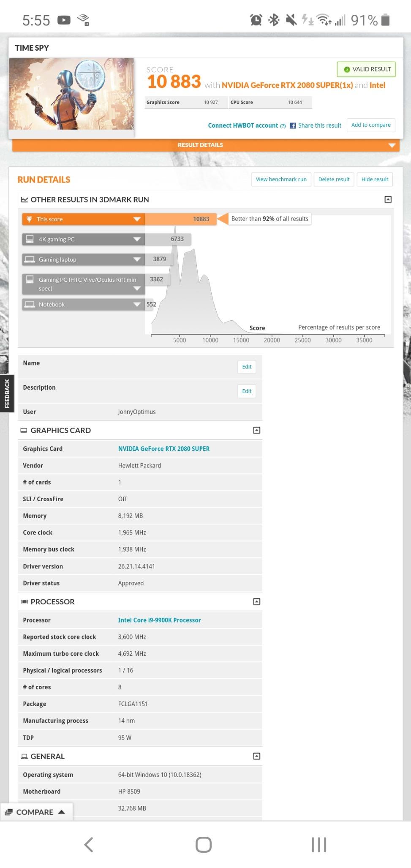
Task: Collapse the Graphics Card section
Action: (256, 430)
